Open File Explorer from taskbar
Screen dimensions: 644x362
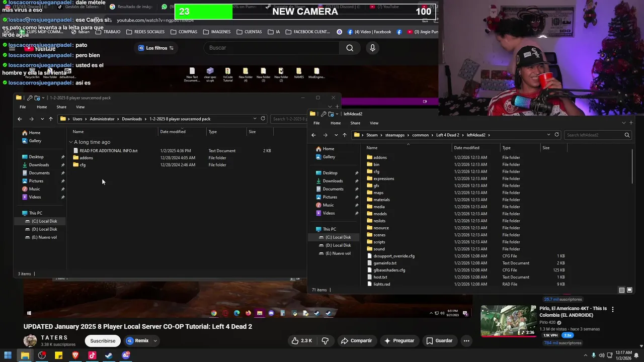point(25,355)
